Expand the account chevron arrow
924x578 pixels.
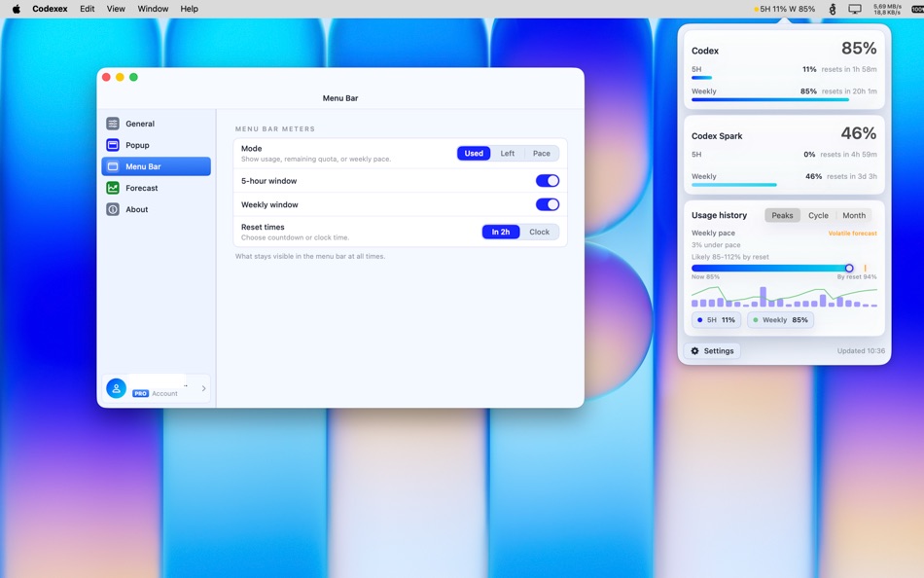pyautogui.click(x=204, y=388)
